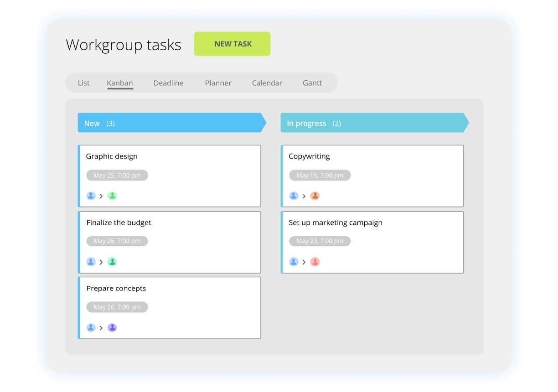This screenshot has height=392, width=558.
Task: Click teal assignee avatar on Finalize the budget
Action: tap(112, 262)
